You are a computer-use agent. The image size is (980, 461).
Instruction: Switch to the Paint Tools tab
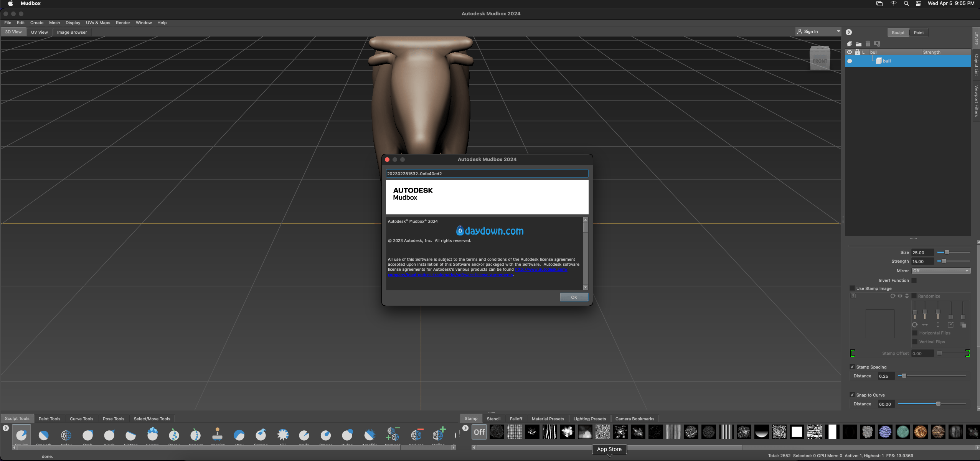click(x=49, y=419)
